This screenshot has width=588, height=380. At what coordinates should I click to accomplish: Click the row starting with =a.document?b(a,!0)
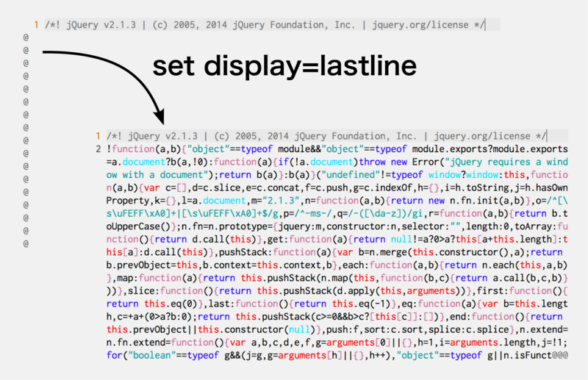click(x=337, y=162)
